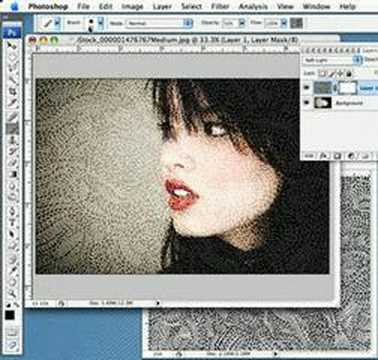Select the Gradient tool

click(13, 174)
